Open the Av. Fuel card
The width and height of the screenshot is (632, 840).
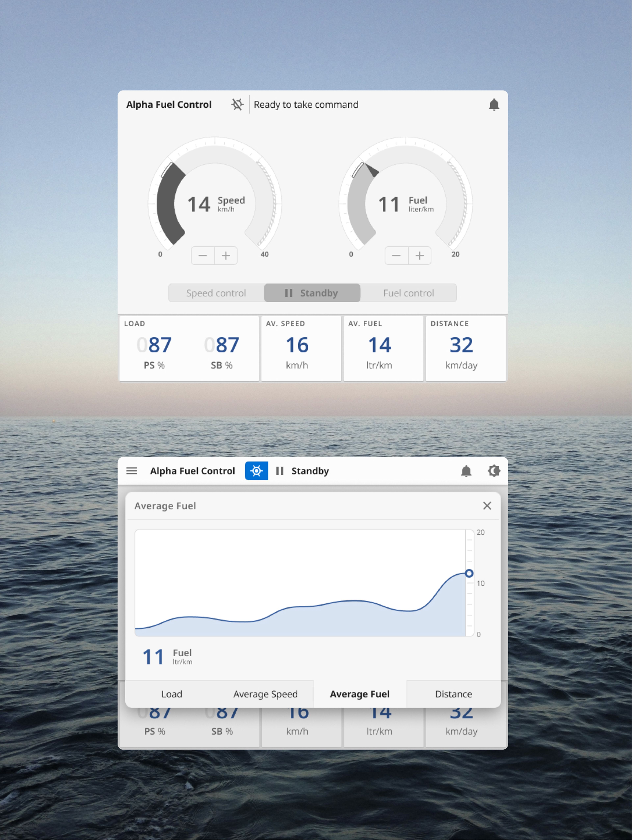(x=383, y=349)
